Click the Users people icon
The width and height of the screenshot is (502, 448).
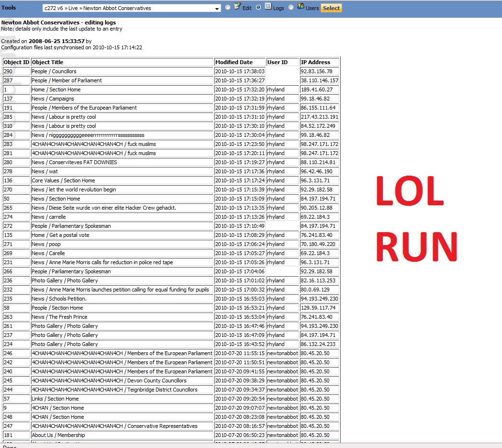tap(301, 6)
